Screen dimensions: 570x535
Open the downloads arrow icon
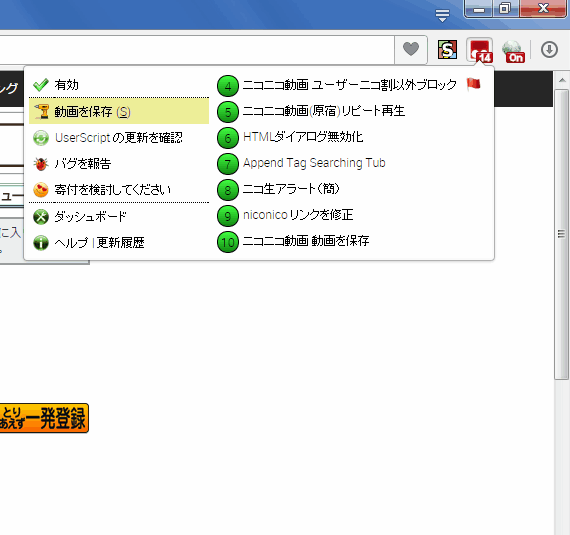549,49
